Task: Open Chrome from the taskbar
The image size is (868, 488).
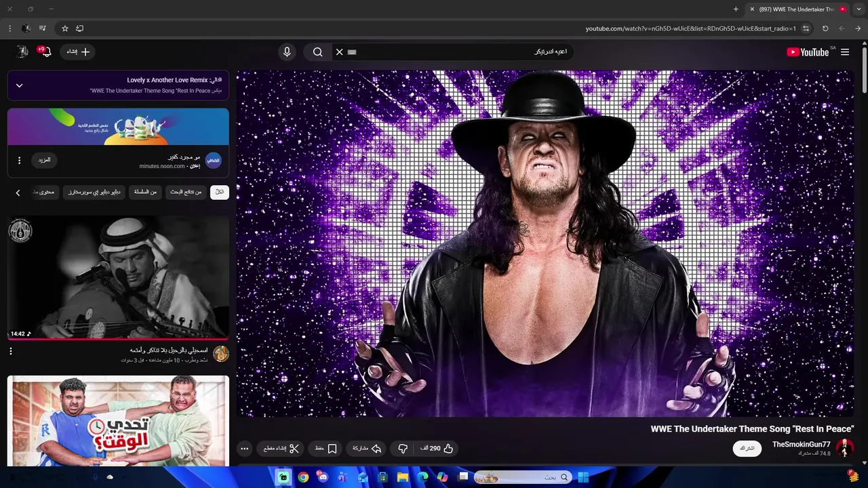Action: coord(303,477)
